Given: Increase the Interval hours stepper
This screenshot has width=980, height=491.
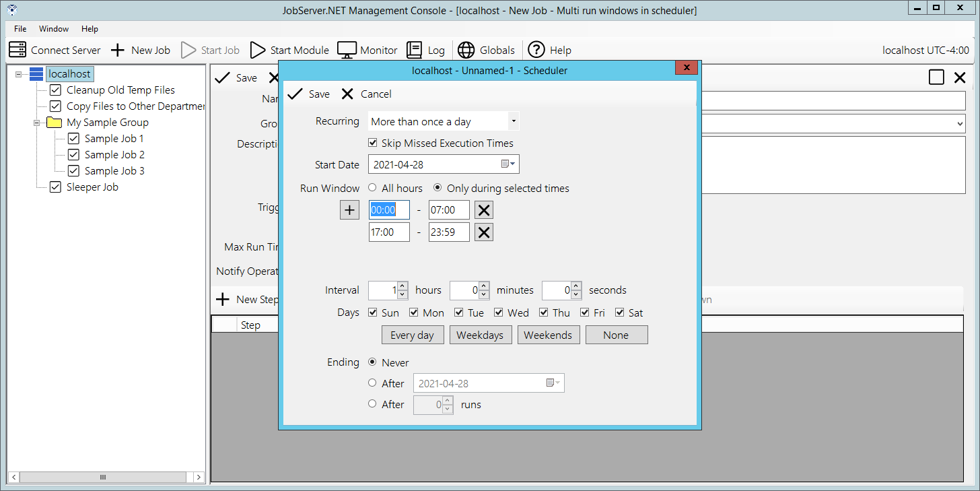Looking at the screenshot, I should (x=402, y=286).
